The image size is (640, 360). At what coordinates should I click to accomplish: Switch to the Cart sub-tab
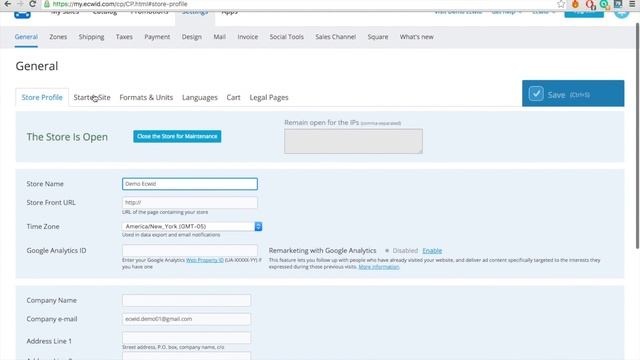233,98
